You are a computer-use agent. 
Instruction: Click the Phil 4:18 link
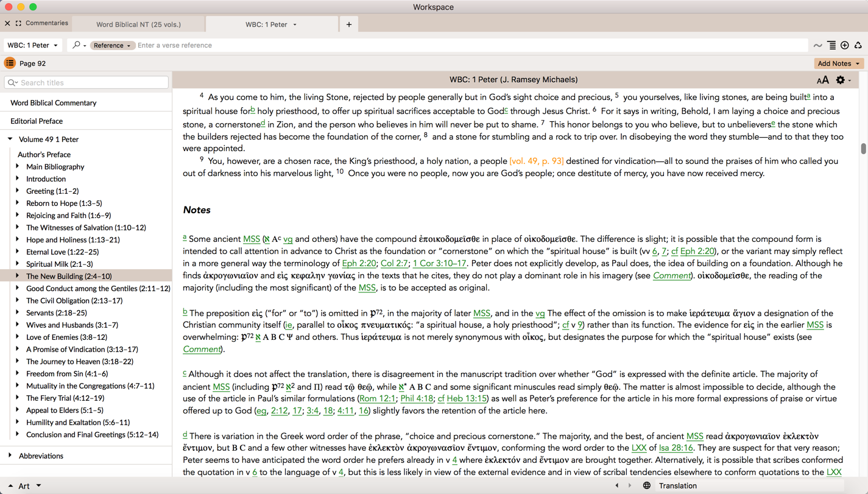pos(417,398)
